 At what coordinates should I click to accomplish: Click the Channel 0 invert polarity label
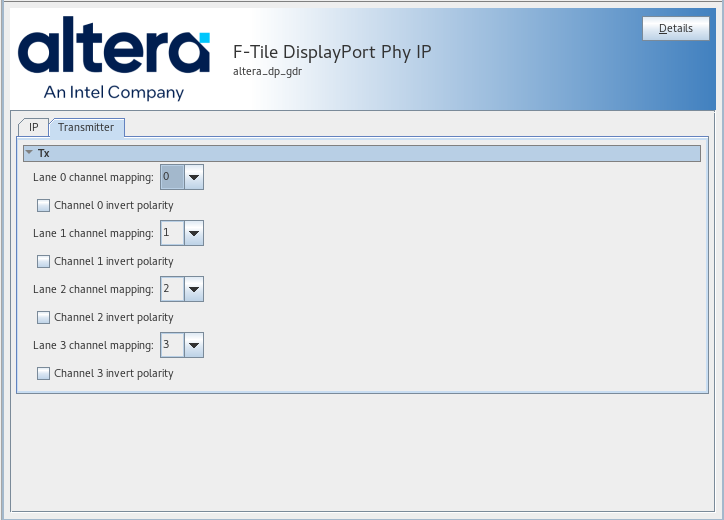tap(114, 206)
